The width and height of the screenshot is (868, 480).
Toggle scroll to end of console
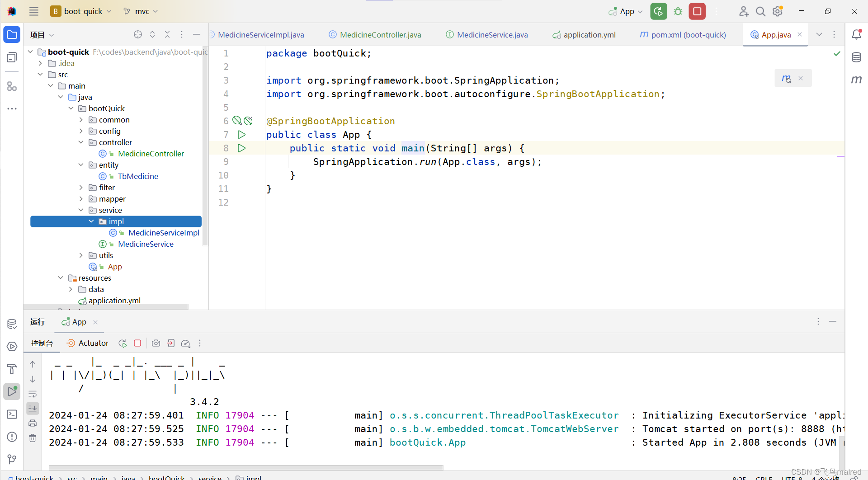pyautogui.click(x=33, y=409)
